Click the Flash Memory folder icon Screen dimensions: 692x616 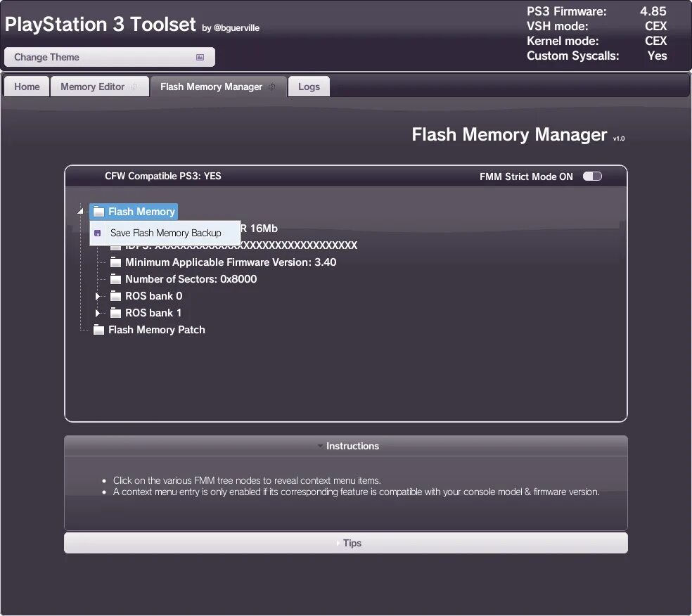pos(99,212)
